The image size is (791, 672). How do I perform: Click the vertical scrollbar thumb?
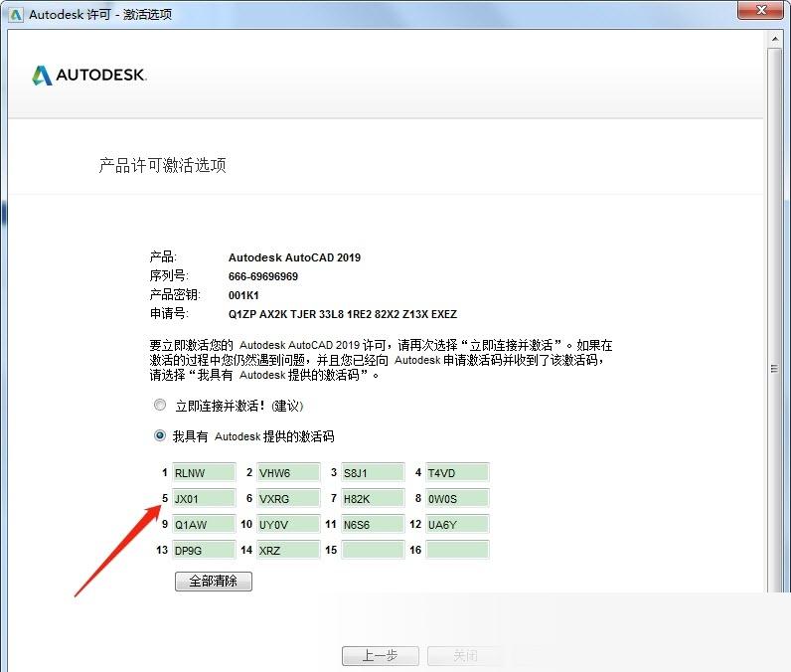click(x=775, y=320)
